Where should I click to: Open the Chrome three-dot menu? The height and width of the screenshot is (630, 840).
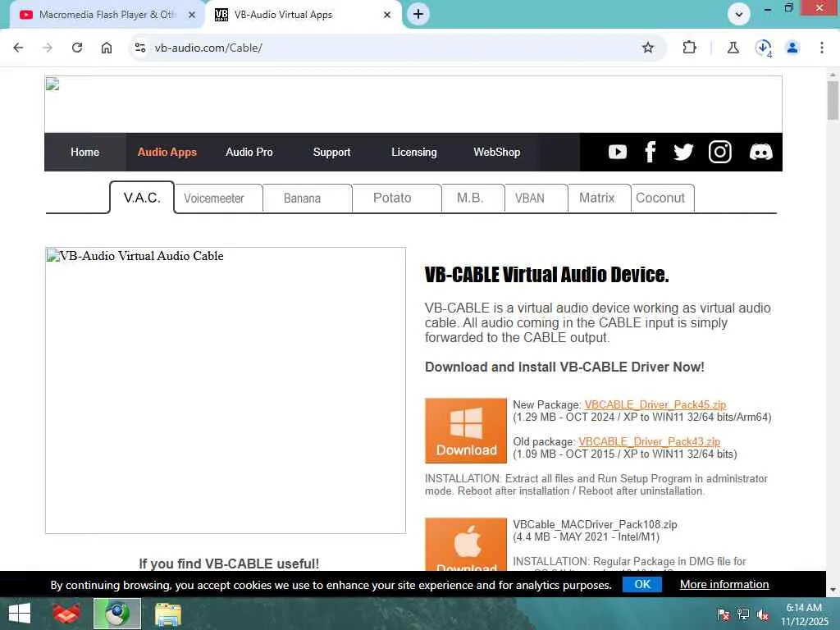pos(822,48)
